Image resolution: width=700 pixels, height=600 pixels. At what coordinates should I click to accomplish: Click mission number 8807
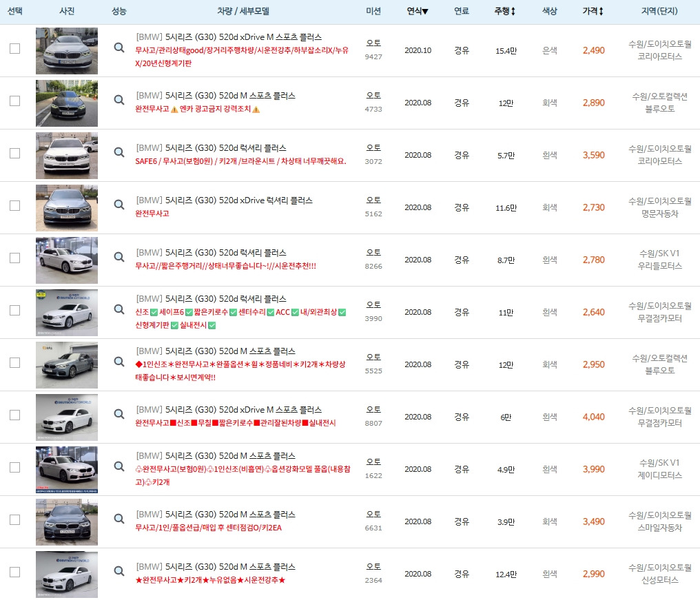tap(373, 423)
